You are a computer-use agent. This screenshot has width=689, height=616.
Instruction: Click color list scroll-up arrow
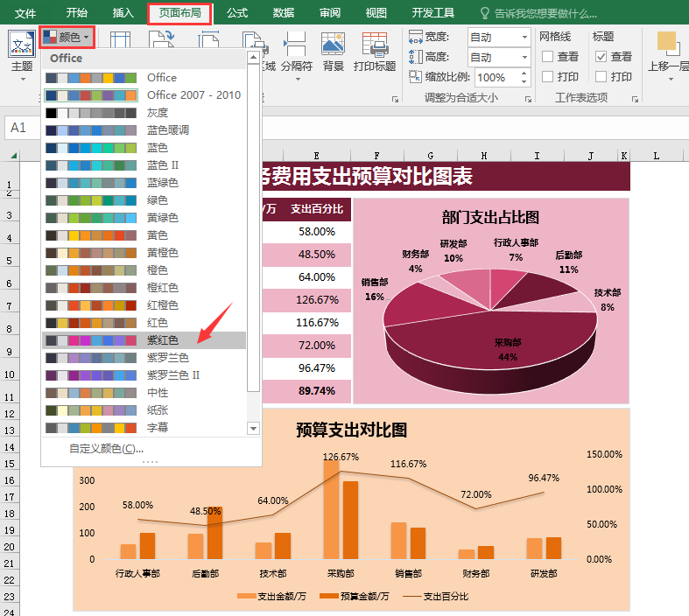tap(253, 57)
